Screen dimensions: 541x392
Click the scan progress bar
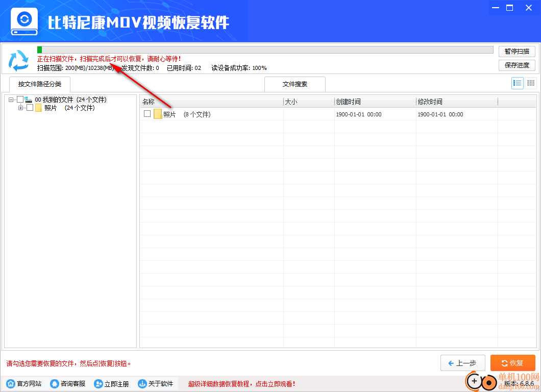tap(265, 50)
